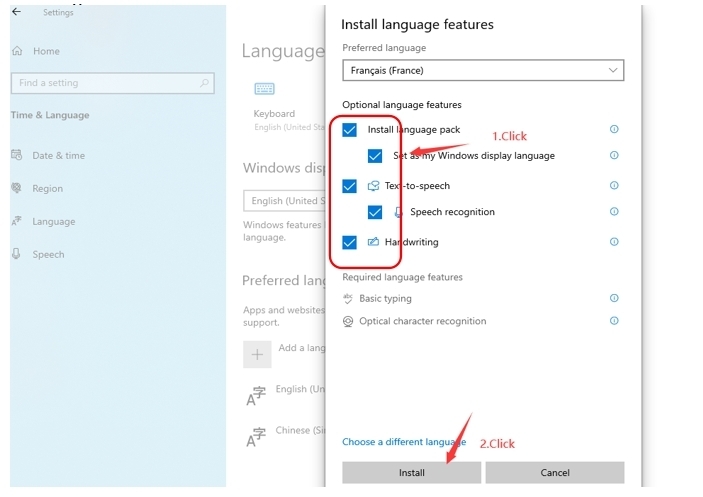Click info icon beside Speech recognition

(614, 212)
